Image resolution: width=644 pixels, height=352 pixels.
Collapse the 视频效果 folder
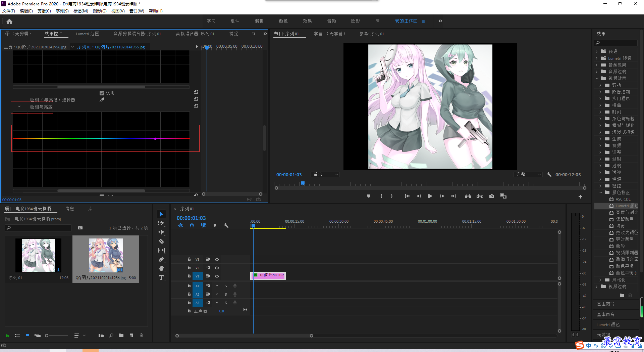pyautogui.click(x=597, y=78)
